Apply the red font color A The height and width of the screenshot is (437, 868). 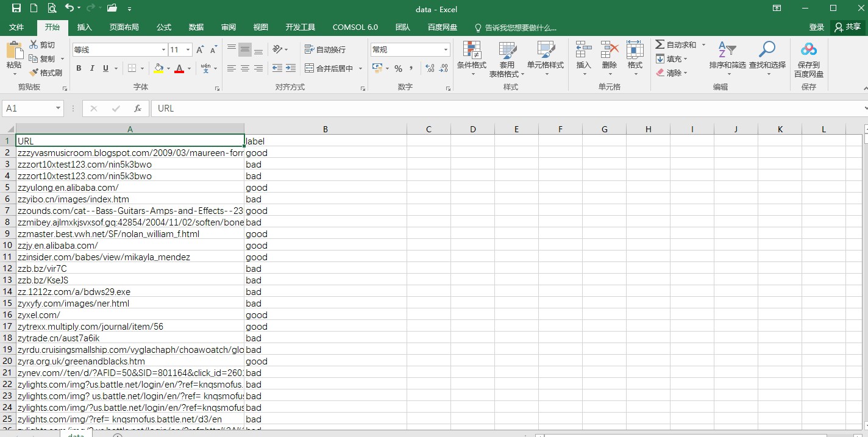[x=179, y=68]
